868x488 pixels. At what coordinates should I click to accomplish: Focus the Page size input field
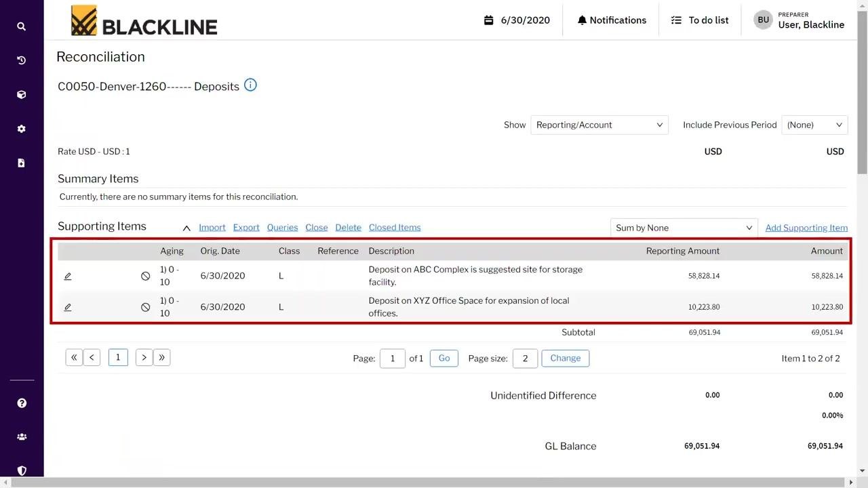pyautogui.click(x=526, y=359)
